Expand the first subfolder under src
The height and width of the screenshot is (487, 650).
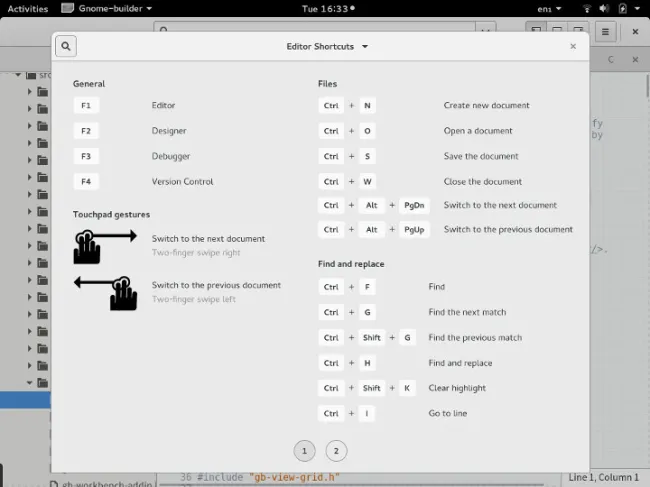(29, 92)
